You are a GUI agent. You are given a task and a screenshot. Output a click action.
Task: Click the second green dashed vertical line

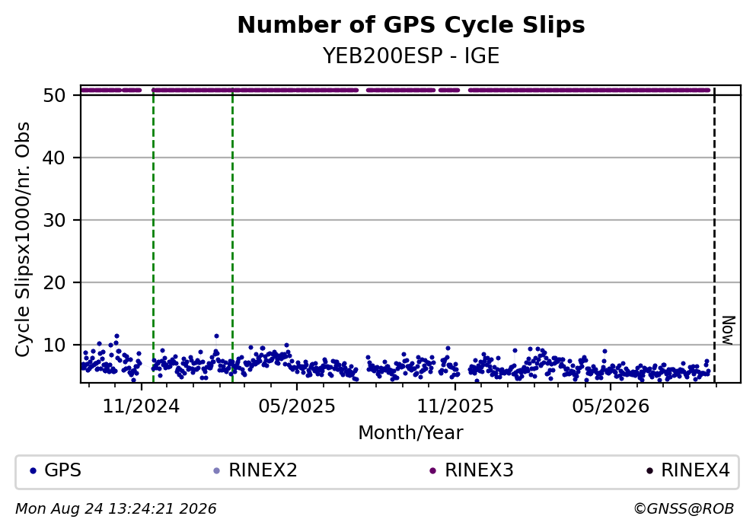[x=232, y=234]
